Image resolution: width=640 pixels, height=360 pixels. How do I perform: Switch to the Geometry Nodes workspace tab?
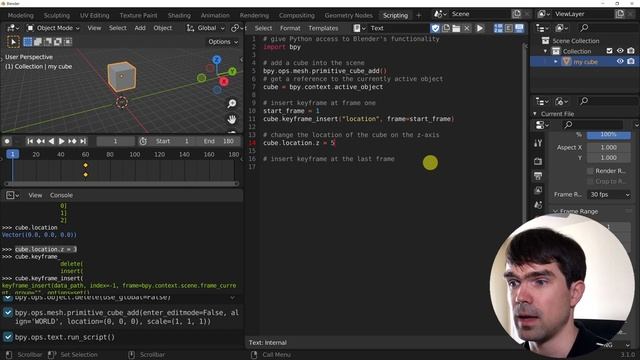(349, 16)
